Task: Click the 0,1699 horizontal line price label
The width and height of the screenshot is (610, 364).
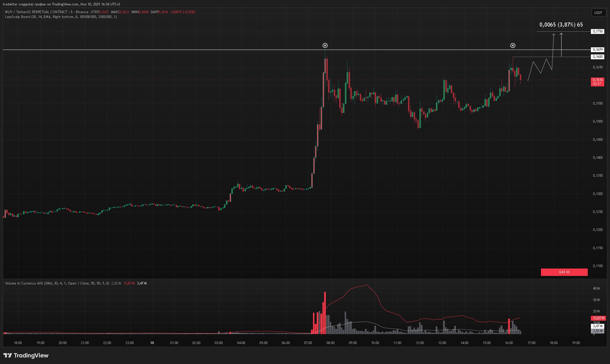Action: pos(597,50)
